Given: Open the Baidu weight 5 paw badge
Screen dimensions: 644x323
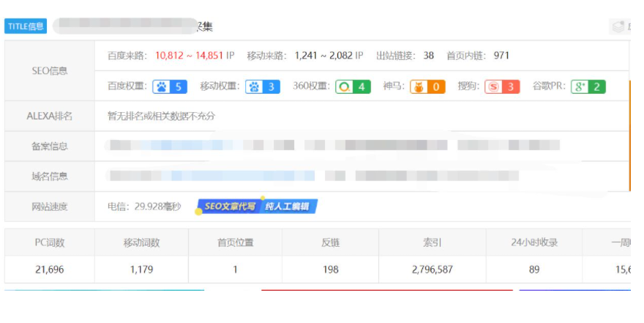Looking at the screenshot, I should (x=170, y=86).
